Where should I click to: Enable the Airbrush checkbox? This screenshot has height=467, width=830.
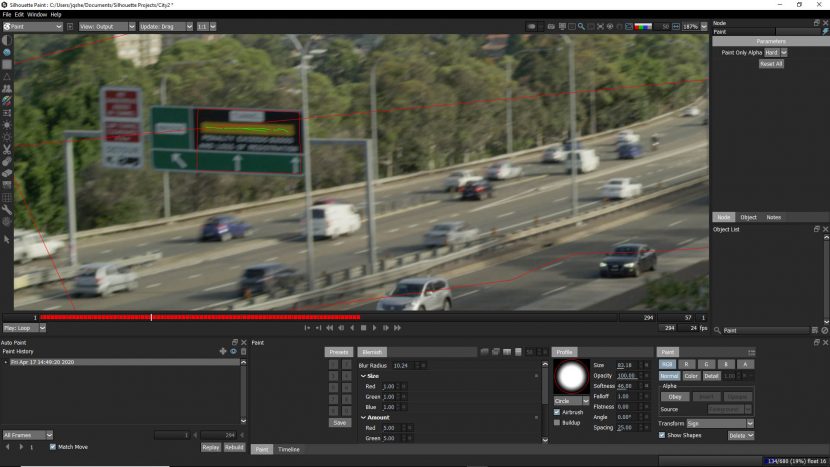pos(558,412)
